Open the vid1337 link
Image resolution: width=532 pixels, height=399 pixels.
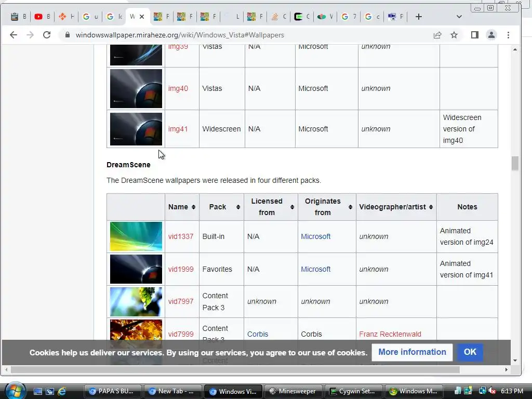181,236
